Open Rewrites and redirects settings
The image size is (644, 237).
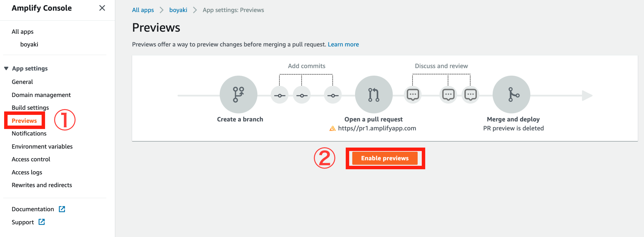42,185
